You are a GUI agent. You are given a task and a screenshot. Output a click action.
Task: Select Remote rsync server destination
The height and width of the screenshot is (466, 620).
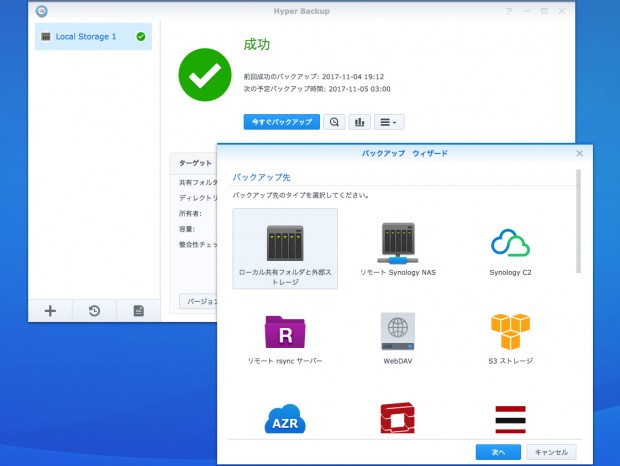285,339
